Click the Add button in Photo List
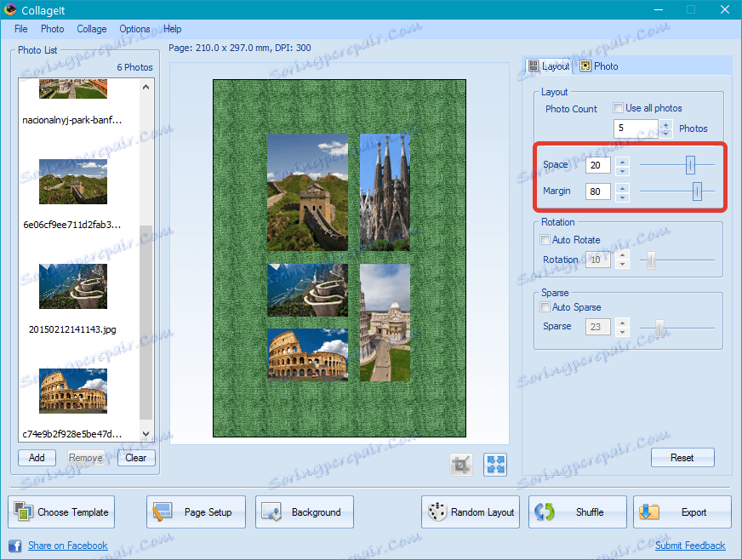 tap(37, 458)
